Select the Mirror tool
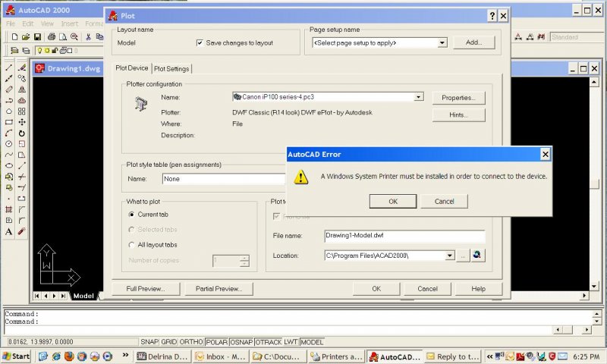 22,89
